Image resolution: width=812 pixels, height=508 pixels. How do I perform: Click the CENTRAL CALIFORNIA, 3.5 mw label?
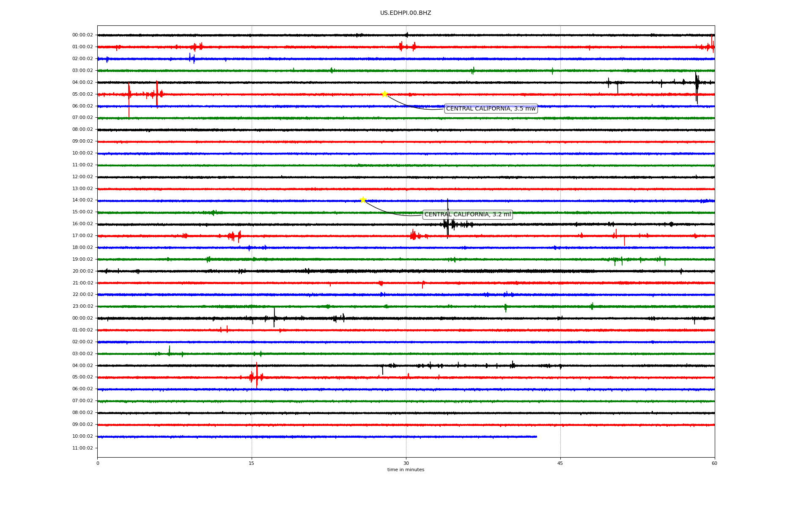[x=491, y=109]
